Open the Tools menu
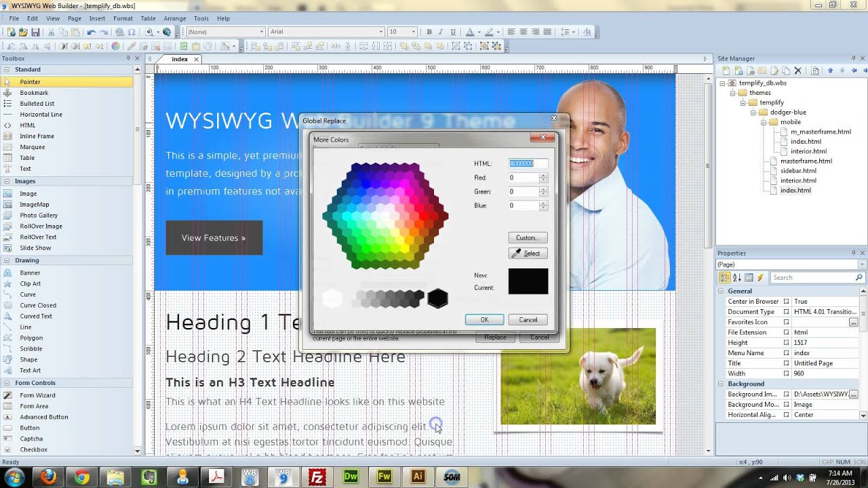Screen dimensions: 868x488 coord(201,19)
